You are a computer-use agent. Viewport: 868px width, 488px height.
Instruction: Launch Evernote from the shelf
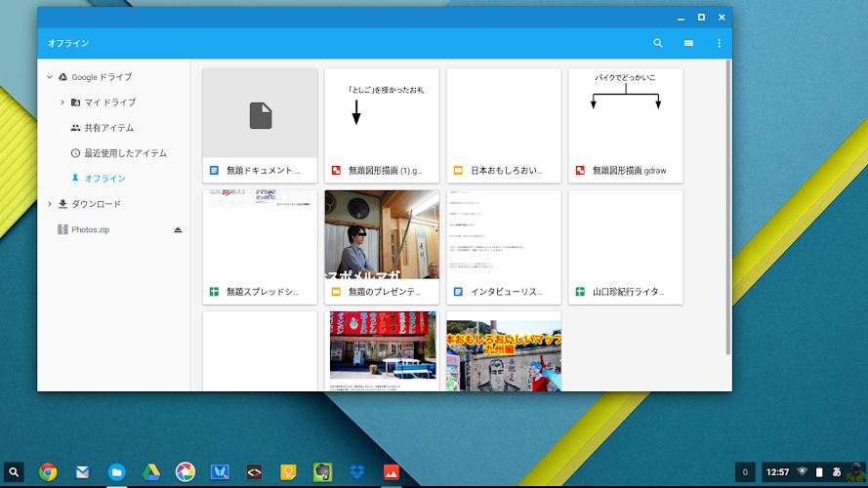coord(323,472)
